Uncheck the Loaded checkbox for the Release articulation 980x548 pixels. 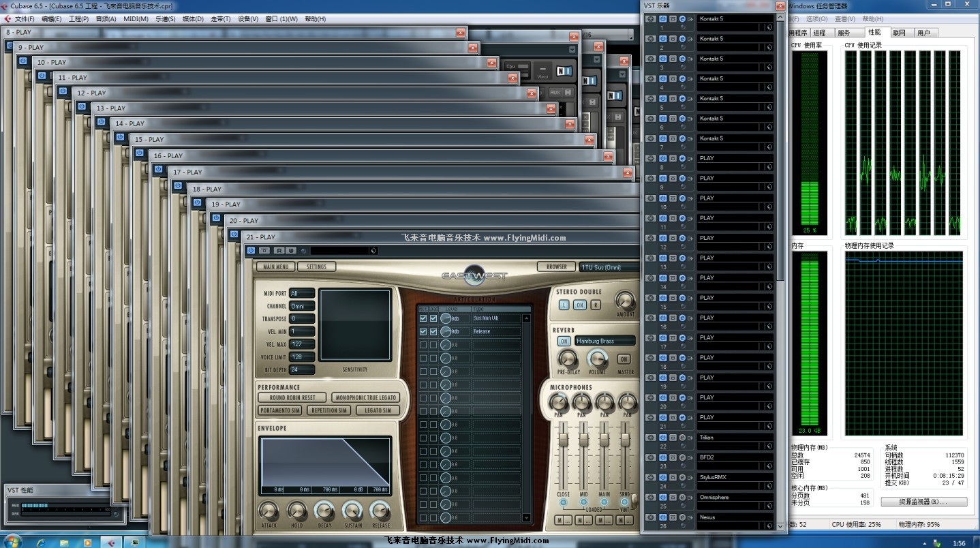coord(433,331)
